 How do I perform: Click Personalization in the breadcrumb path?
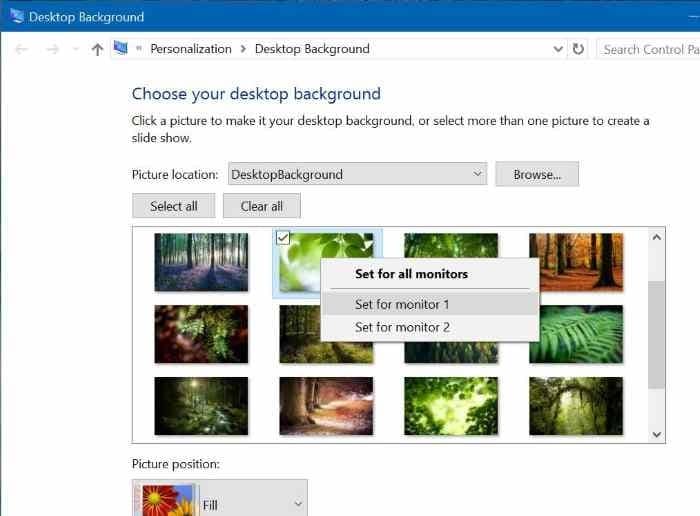192,49
